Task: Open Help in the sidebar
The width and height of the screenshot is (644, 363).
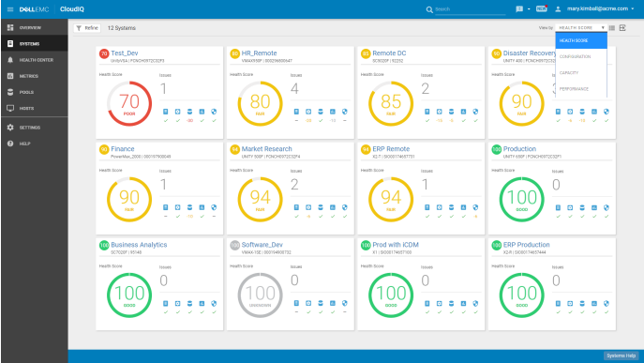Action: (x=35, y=144)
